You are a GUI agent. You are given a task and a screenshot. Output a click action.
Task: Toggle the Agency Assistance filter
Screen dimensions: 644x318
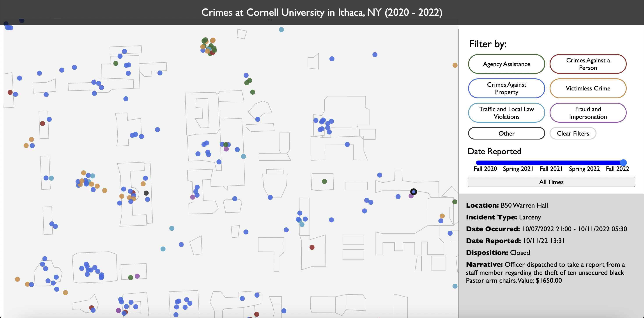(506, 64)
